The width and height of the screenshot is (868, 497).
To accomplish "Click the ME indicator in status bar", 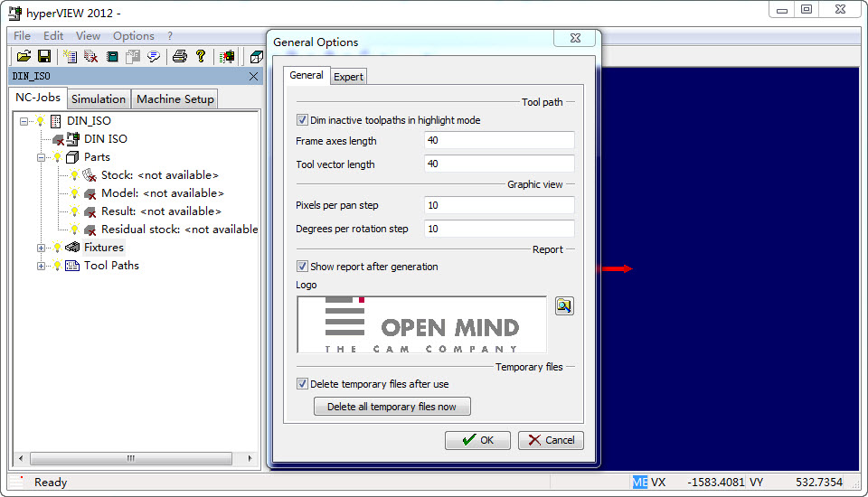I will [x=640, y=482].
